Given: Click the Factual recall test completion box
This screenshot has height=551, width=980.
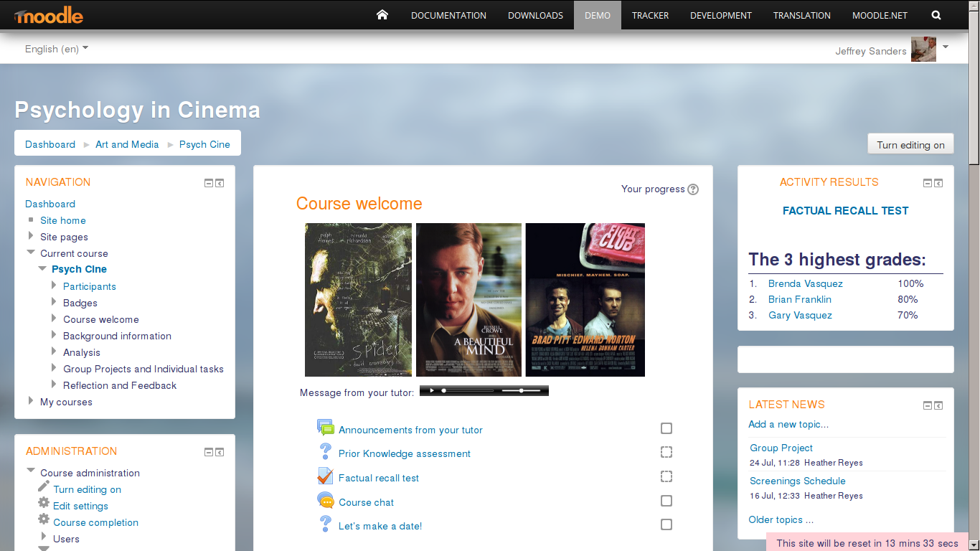Looking at the screenshot, I should [x=666, y=476].
